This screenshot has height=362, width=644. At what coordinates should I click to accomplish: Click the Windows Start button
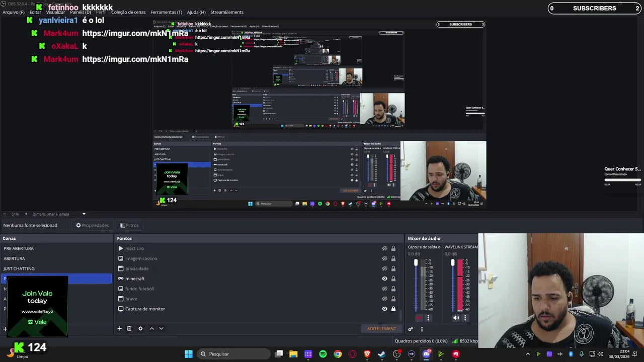click(x=188, y=354)
